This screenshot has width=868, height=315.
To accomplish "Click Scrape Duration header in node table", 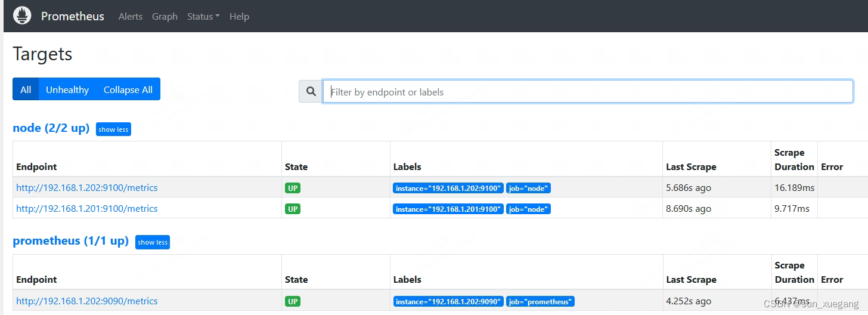I will (794, 160).
